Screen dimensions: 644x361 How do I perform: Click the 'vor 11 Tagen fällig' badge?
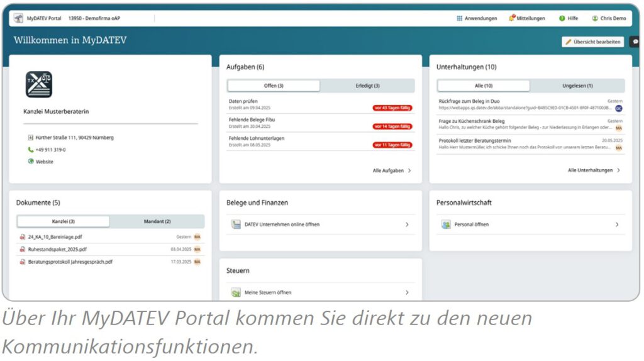[x=392, y=145]
